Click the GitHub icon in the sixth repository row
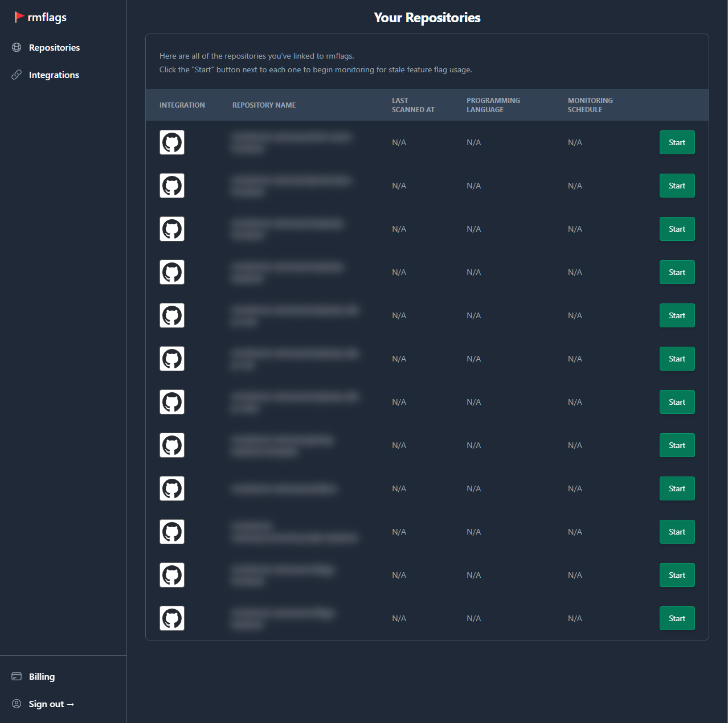The height and width of the screenshot is (723, 728). [x=172, y=359]
